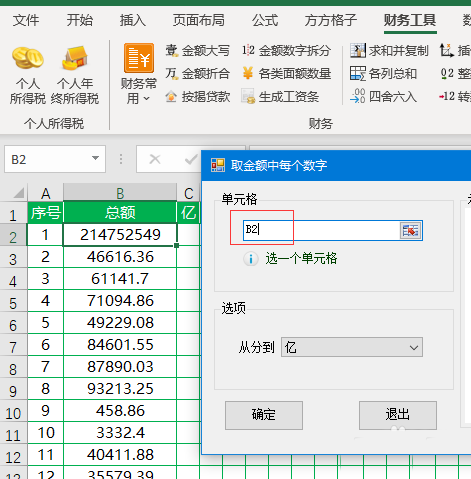Select the 金额折合 tool
Image resolution: width=471 pixels, height=479 pixels.
[x=197, y=73]
